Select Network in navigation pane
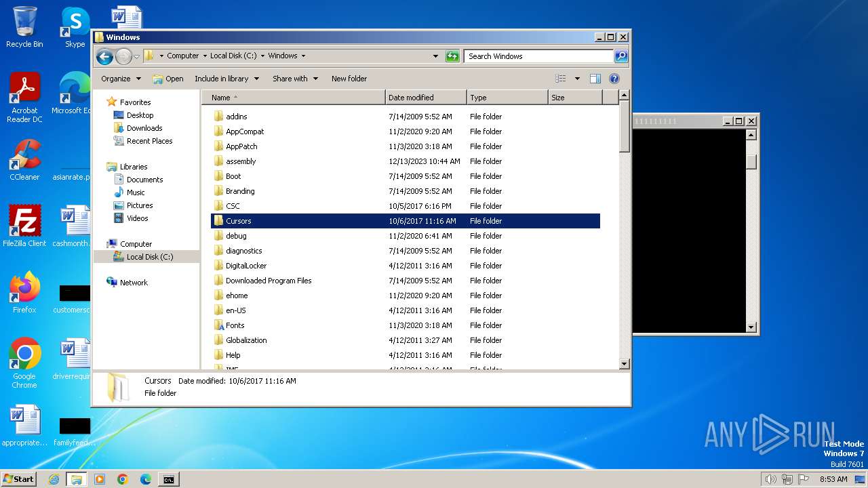 coord(134,283)
